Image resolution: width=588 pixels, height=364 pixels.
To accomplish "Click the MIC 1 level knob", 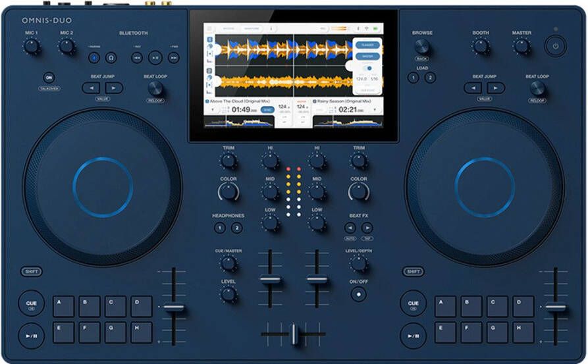I will pos(32,47).
